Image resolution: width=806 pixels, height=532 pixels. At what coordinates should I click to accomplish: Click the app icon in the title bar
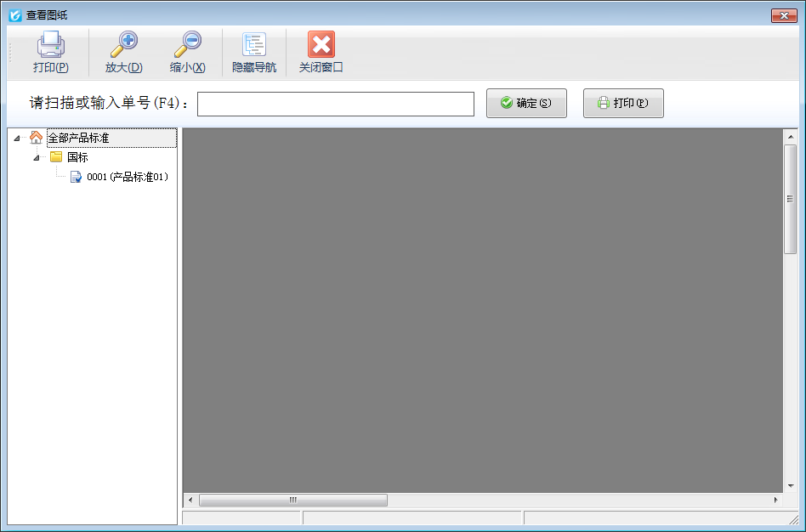click(14, 14)
